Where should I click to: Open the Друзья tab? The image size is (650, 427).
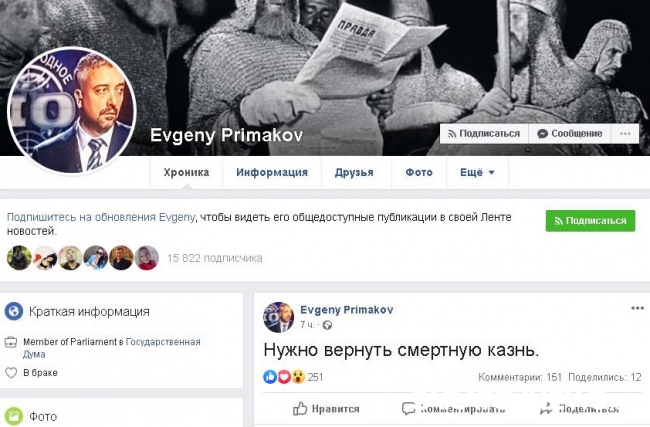pyautogui.click(x=354, y=172)
